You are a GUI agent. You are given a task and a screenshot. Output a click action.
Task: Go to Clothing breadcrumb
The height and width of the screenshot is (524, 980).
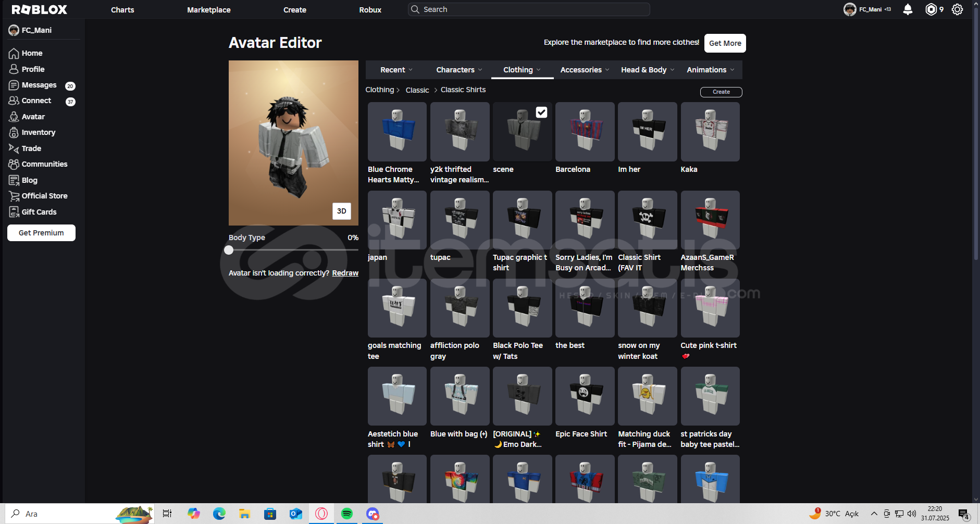point(380,90)
